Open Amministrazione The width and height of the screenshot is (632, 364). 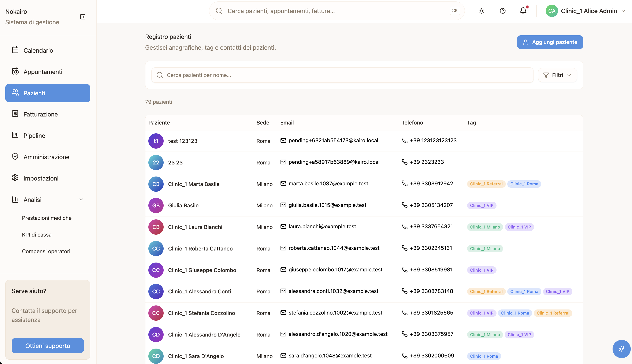[x=48, y=157]
